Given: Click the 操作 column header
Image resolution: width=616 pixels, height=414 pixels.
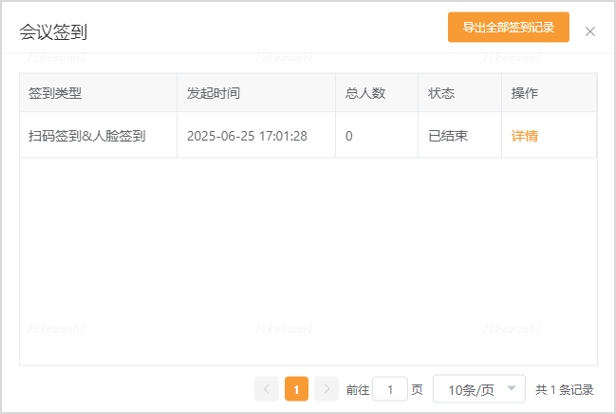Looking at the screenshot, I should (x=524, y=93).
